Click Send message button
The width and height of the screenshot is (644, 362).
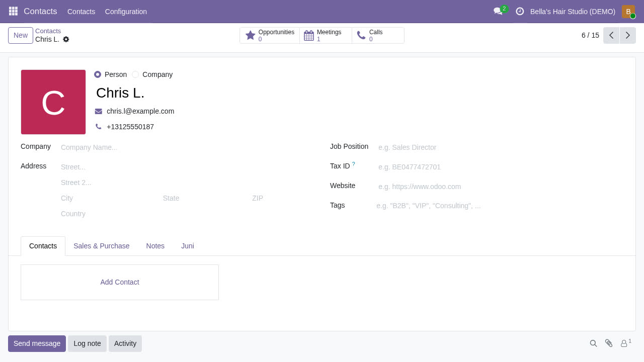click(x=37, y=343)
